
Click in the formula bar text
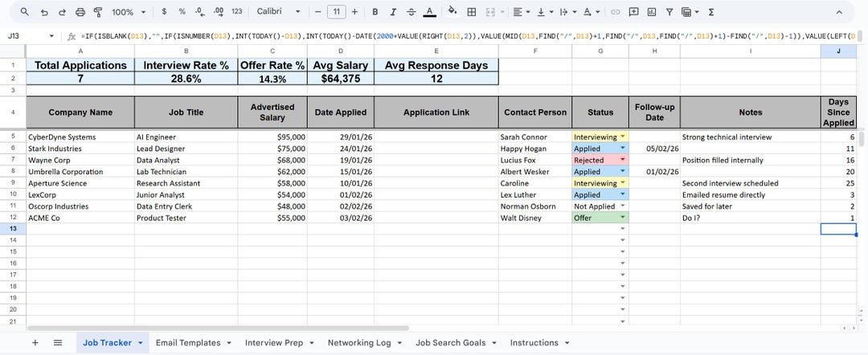470,36
